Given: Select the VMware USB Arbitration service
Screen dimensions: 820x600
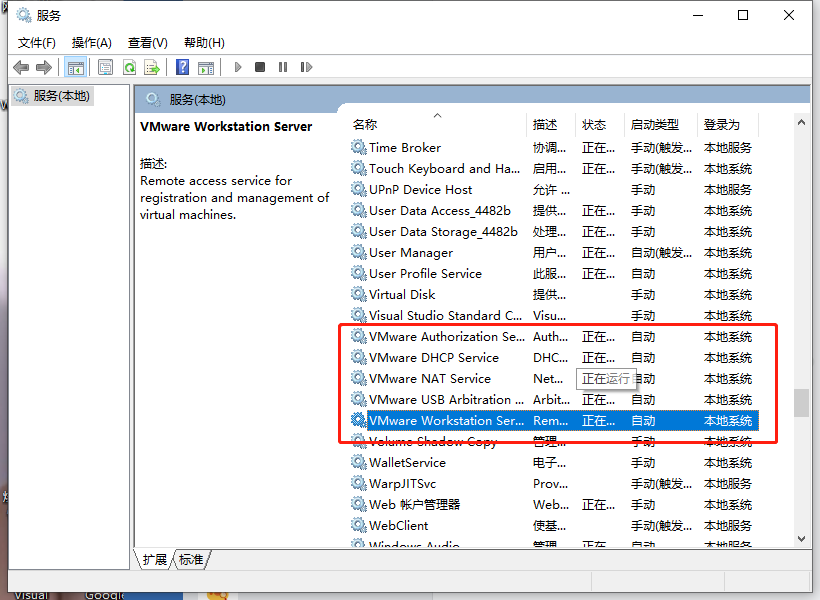Looking at the screenshot, I should 554,399.
